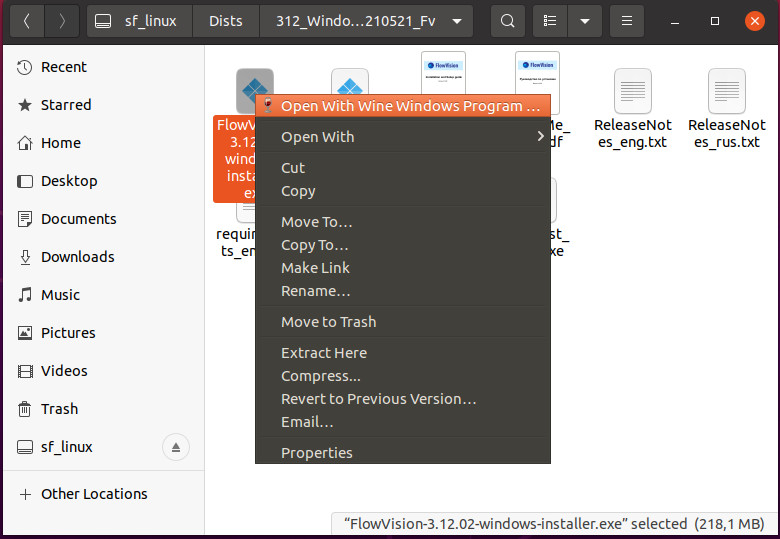Open Pictures in the sidebar
780x539 pixels.
coord(103,333)
